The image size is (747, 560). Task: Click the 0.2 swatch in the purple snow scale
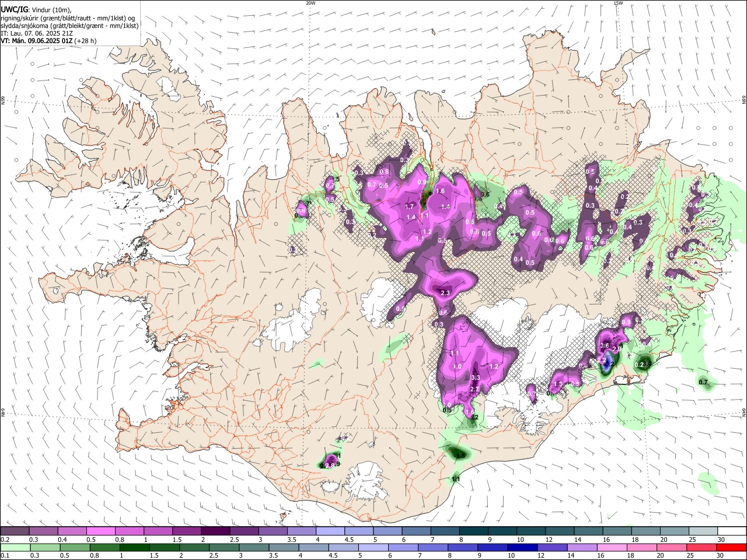(15, 531)
